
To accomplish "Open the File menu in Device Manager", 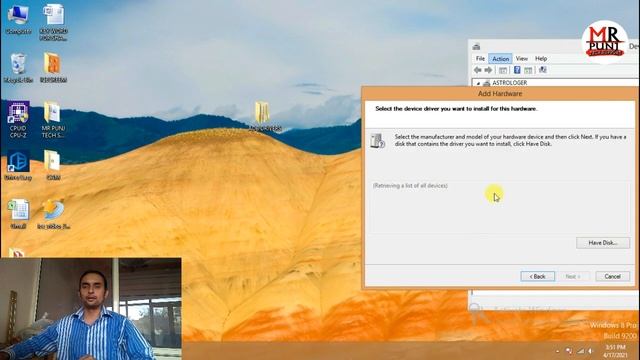I will click(x=480, y=59).
